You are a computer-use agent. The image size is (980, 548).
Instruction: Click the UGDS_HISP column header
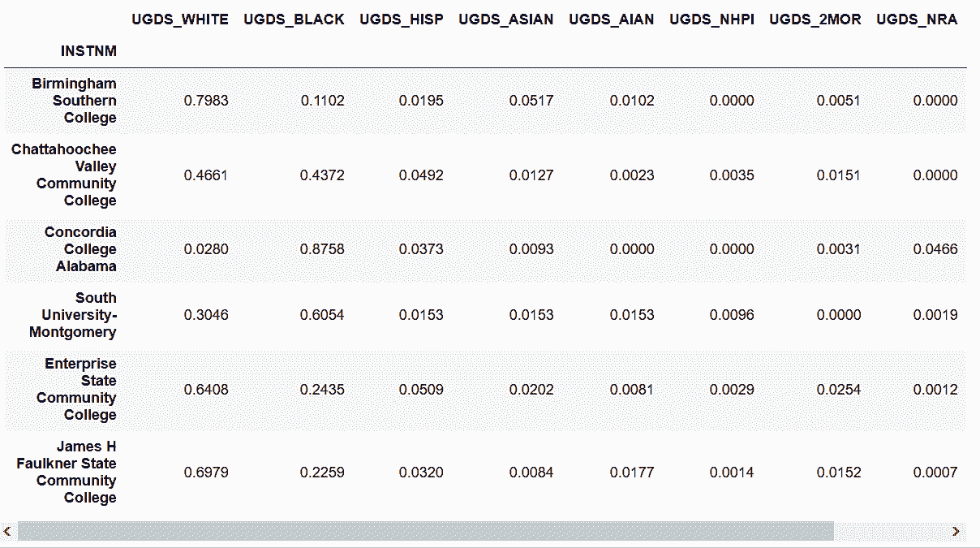(402, 19)
